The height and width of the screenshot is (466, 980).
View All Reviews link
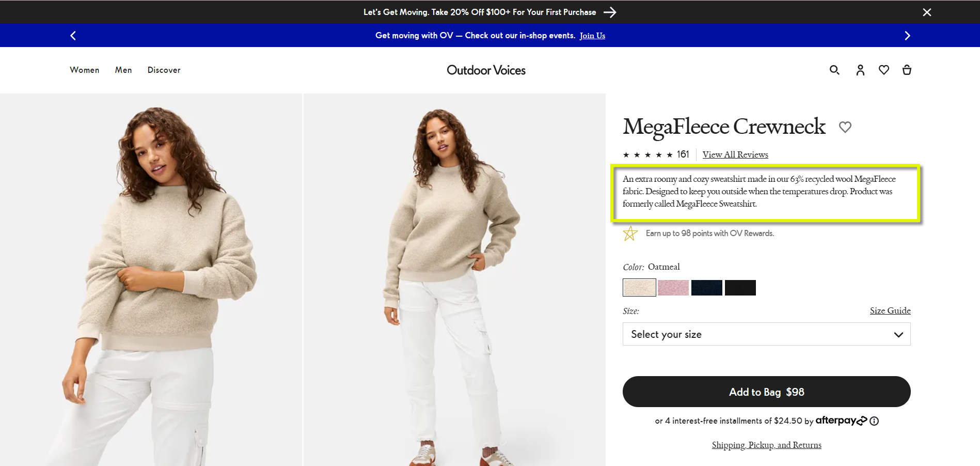click(x=735, y=154)
